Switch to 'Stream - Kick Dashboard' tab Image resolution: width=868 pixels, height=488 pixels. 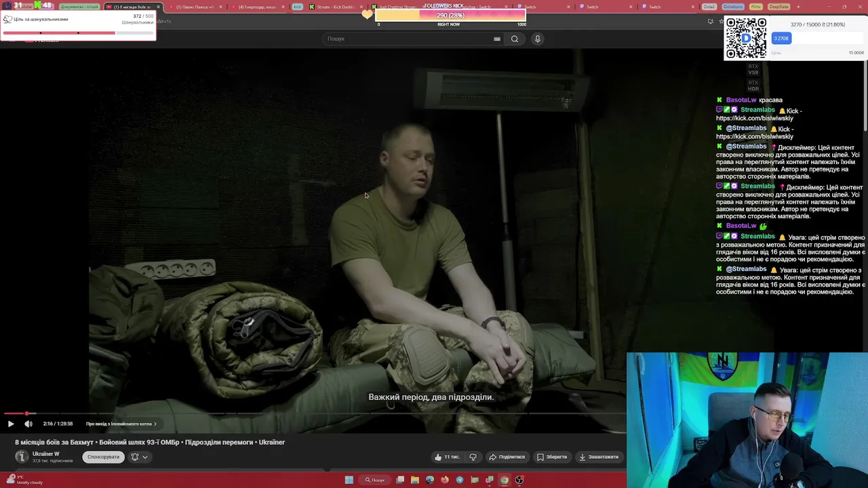[334, 7]
